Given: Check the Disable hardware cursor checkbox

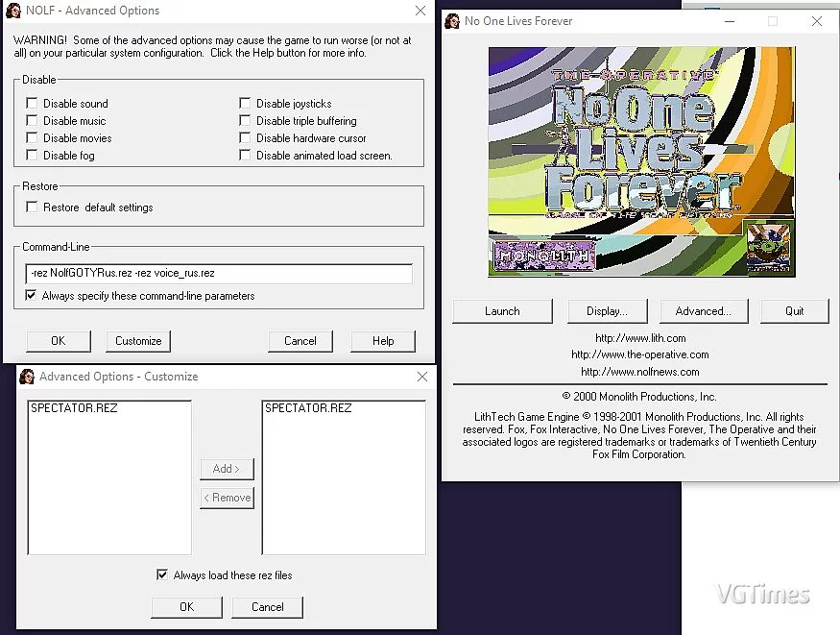Looking at the screenshot, I should [x=245, y=137].
